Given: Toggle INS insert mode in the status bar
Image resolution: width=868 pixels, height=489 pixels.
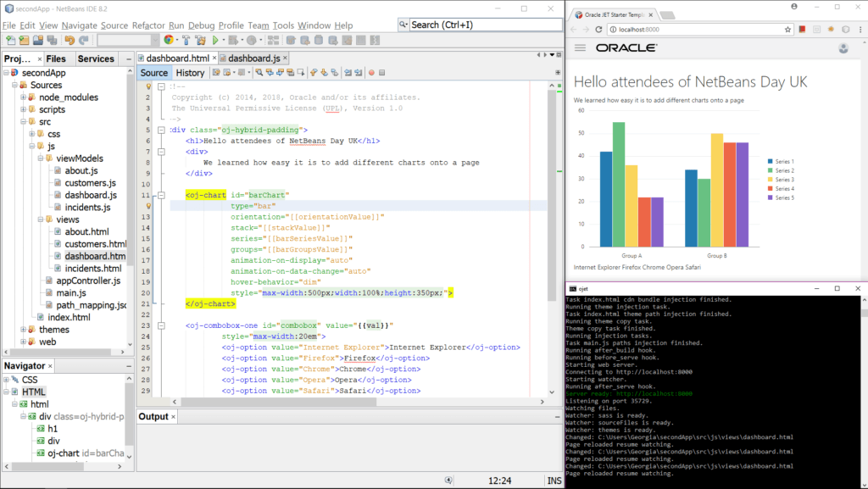Looking at the screenshot, I should (x=554, y=480).
